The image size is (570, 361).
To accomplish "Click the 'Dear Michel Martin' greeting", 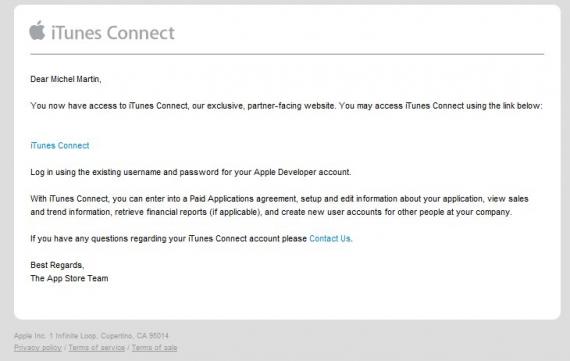I will click(66, 79).
